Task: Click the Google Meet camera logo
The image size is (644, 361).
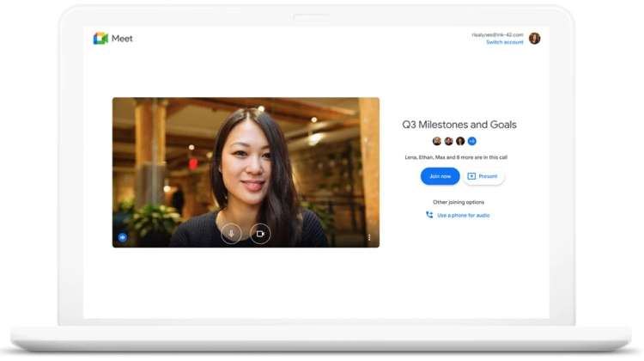Action: [x=100, y=39]
